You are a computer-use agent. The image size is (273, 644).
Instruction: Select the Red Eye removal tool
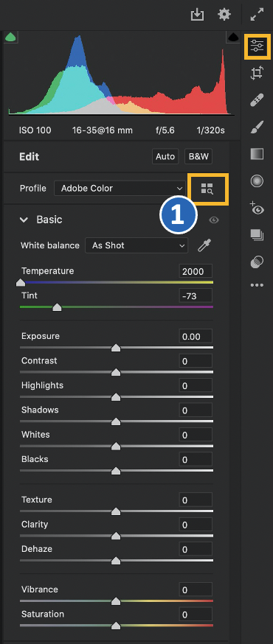click(x=257, y=208)
